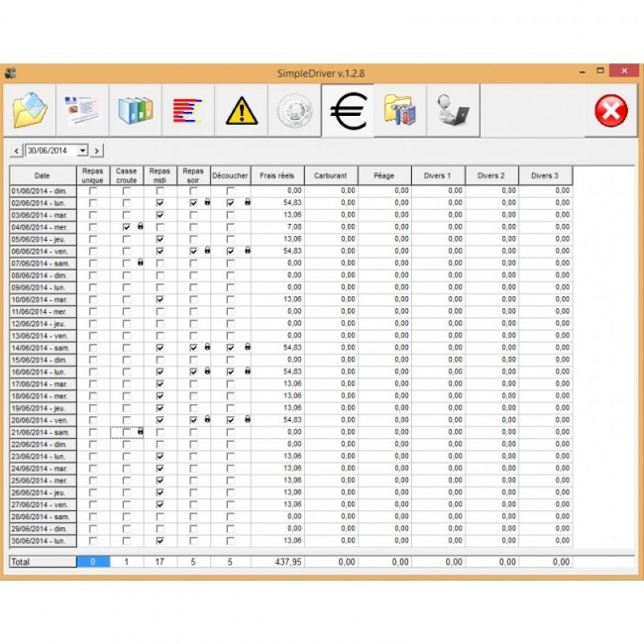Enable Repas unique checkbox for 10/06/2014
The height and width of the screenshot is (644, 644).
[93, 299]
